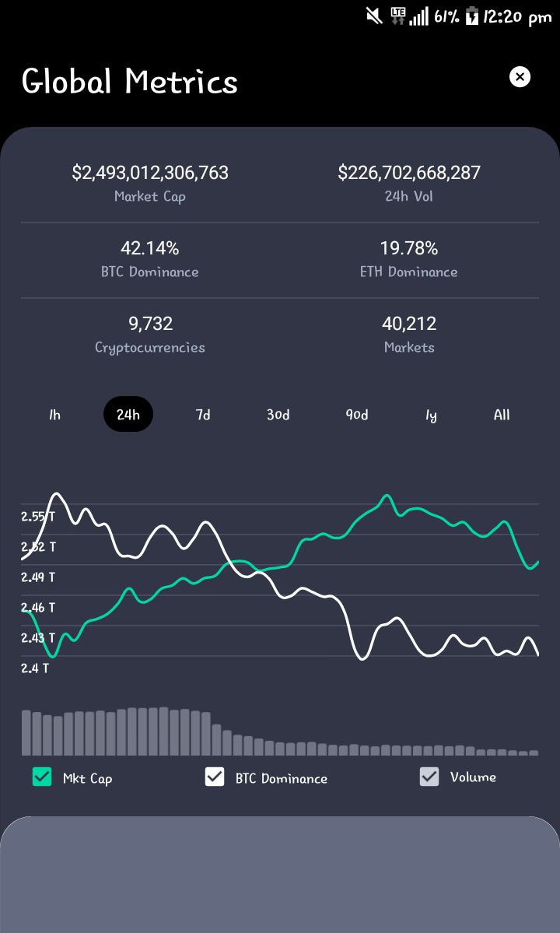
Task: Tap the 24h Vol dollar value
Action: pos(409,173)
